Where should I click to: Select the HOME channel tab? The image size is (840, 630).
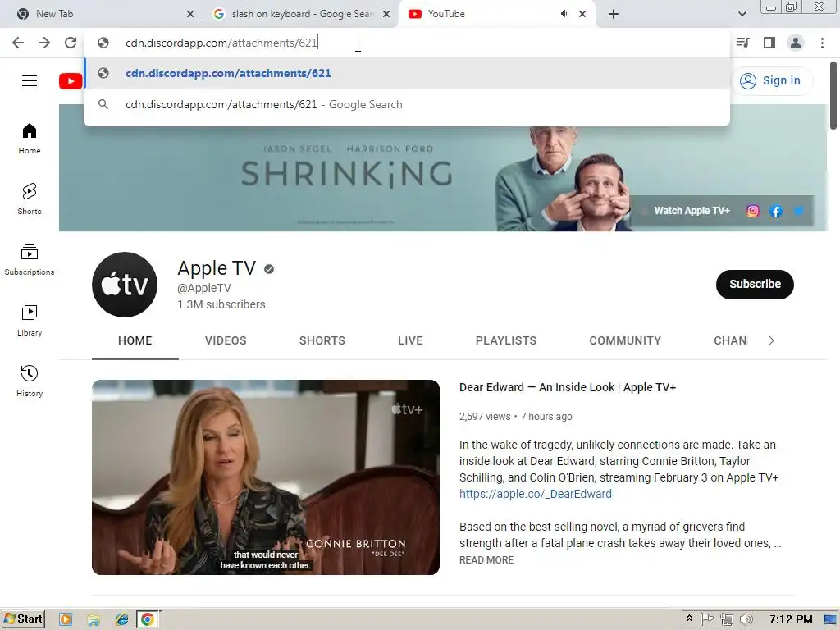pos(135,340)
